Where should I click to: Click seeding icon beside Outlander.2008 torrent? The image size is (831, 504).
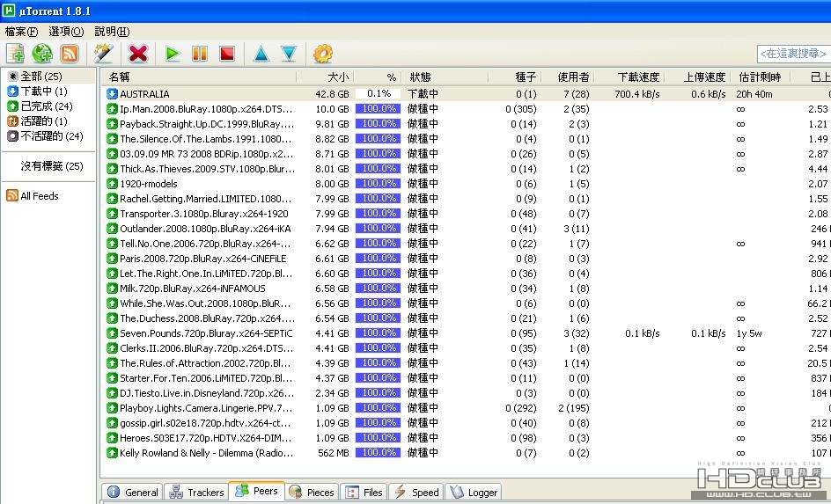[x=112, y=229]
